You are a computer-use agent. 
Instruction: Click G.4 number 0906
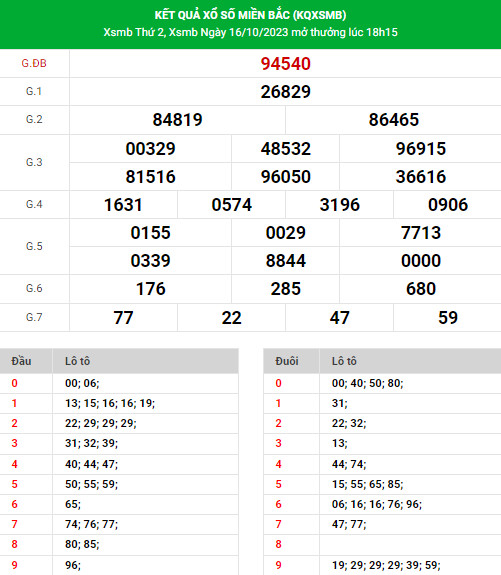click(x=448, y=205)
